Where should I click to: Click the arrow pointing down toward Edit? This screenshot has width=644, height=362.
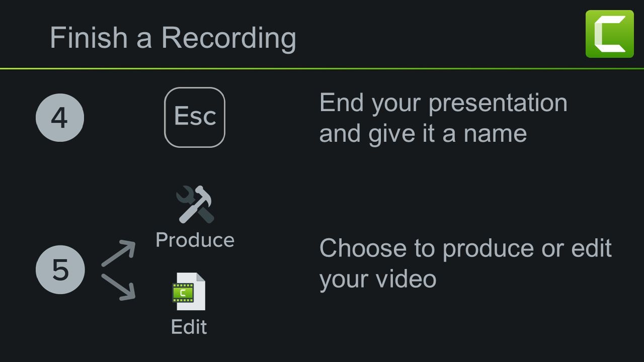tap(119, 287)
